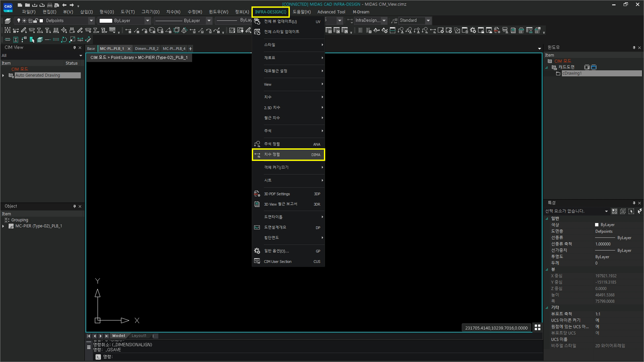The width and height of the screenshot is (644, 362).
Task: Select 지수 정렬 menu entry
Action: (288, 155)
